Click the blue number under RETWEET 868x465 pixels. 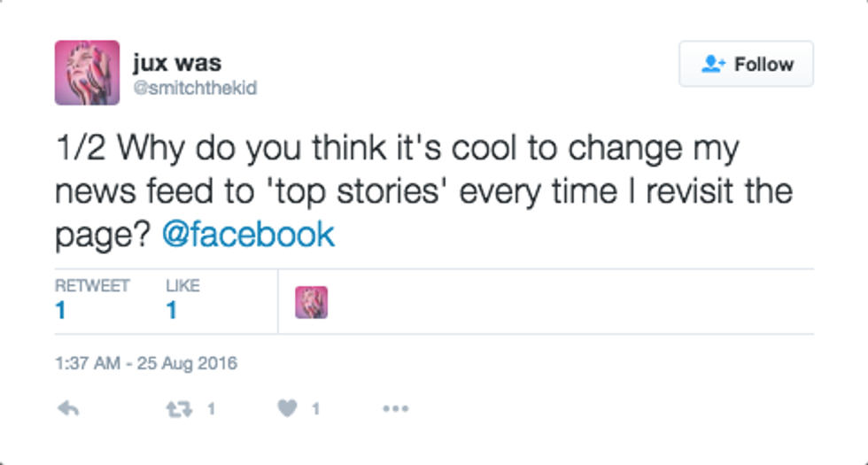[60, 311]
